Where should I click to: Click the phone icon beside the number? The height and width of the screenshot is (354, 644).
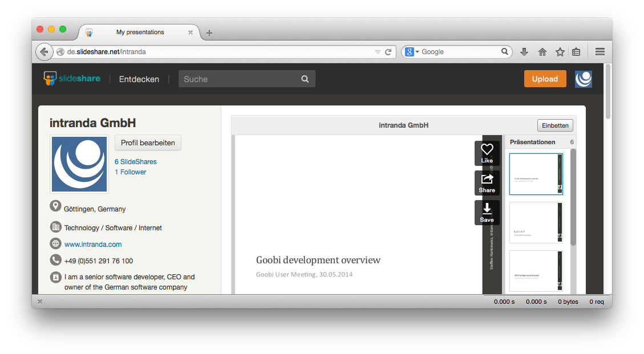pyautogui.click(x=55, y=259)
